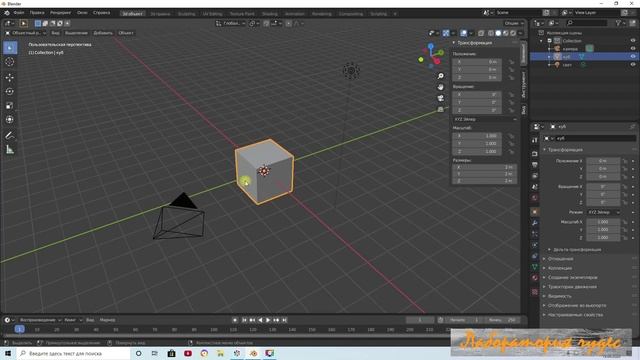Image resolution: width=640 pixels, height=360 pixels.
Task: Click the Windows Start button
Action: [x=8, y=353]
